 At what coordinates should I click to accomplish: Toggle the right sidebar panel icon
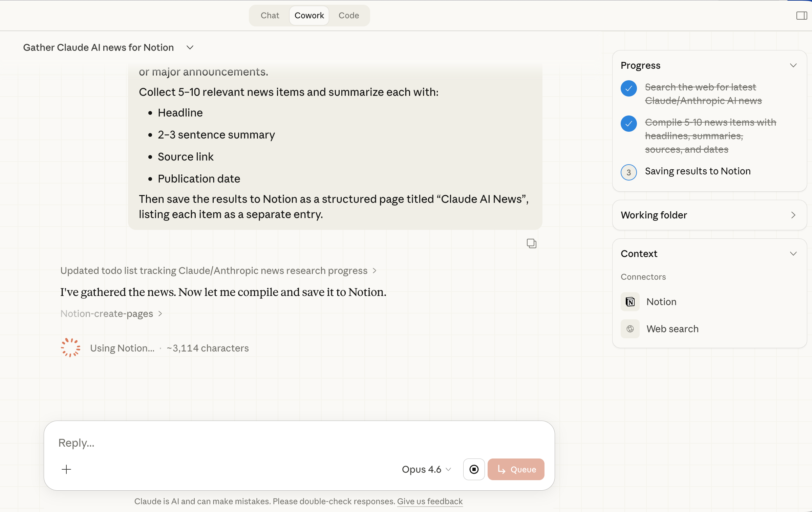coord(802,16)
